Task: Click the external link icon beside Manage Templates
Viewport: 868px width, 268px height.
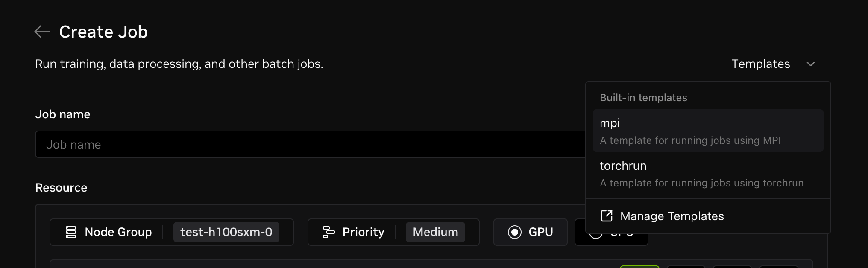Action: click(607, 216)
